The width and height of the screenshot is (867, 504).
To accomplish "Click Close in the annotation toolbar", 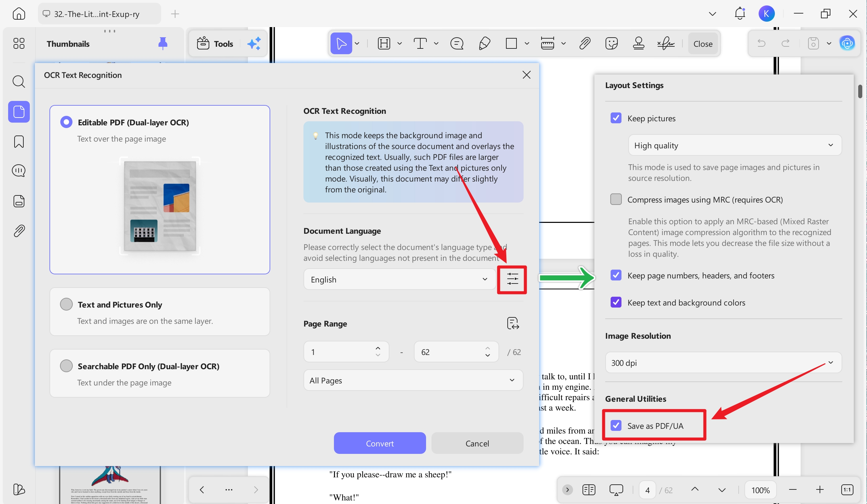I will coord(702,44).
